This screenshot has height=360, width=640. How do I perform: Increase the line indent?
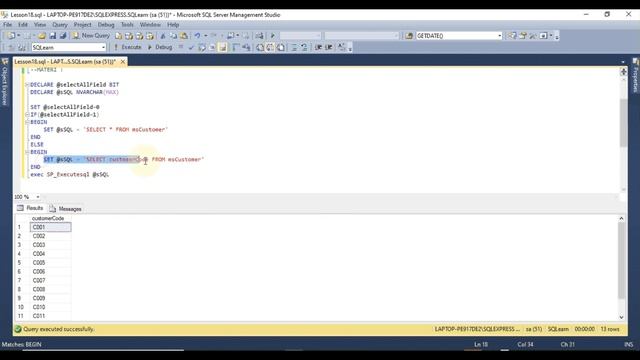[x=329, y=47]
